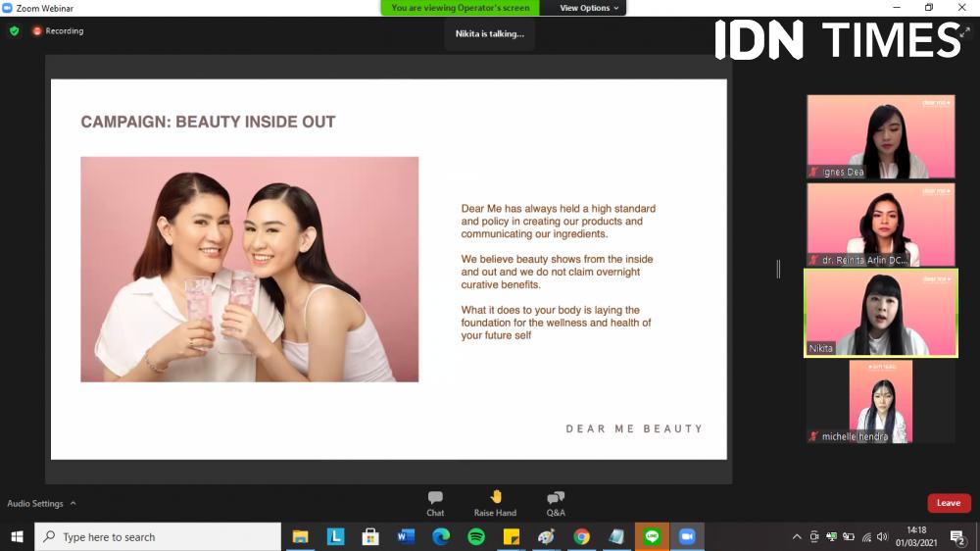This screenshot has height=551, width=980.
Task: Open the Chat panel
Action: [x=435, y=504]
